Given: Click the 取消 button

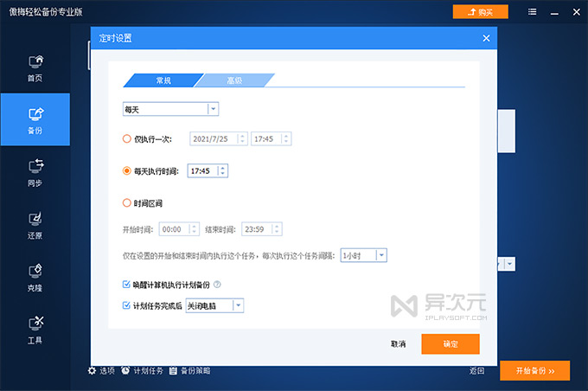Looking at the screenshot, I should tap(399, 344).
